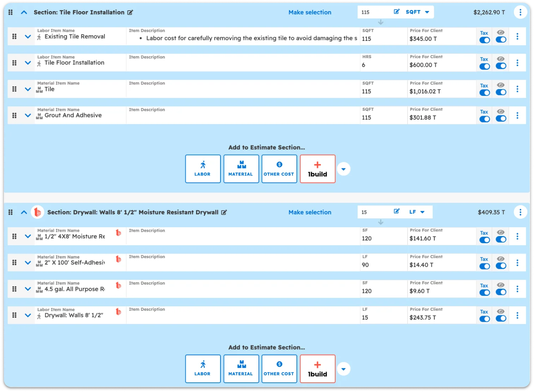534x392 pixels.
Task: Click edit icon next to 15 LF quantity
Action: coord(397,212)
